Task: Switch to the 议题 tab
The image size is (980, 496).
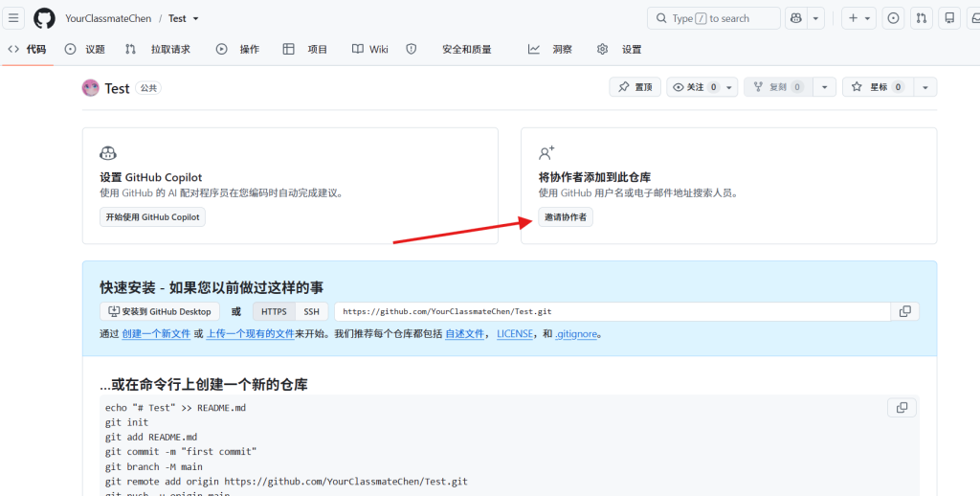Action: [85, 49]
